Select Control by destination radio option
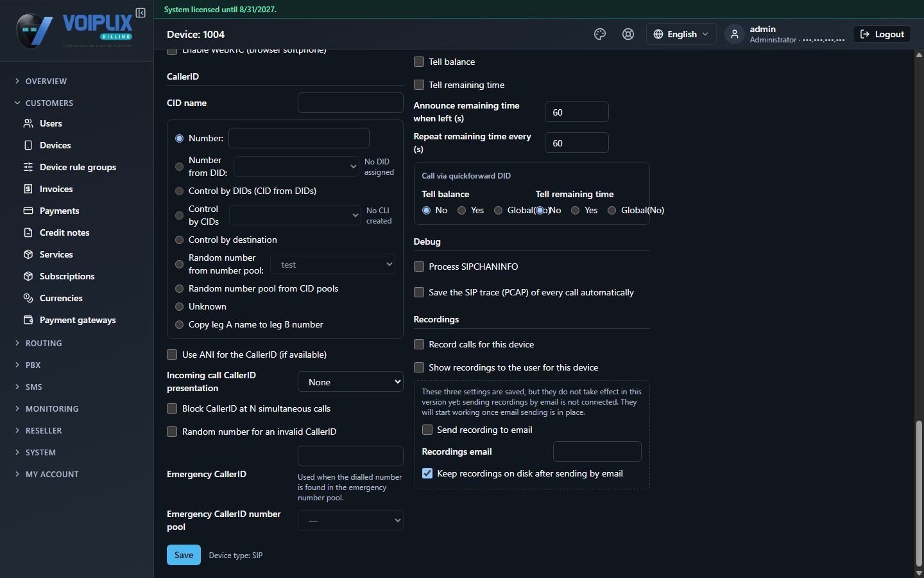The width and height of the screenshot is (924, 578). [x=180, y=240]
